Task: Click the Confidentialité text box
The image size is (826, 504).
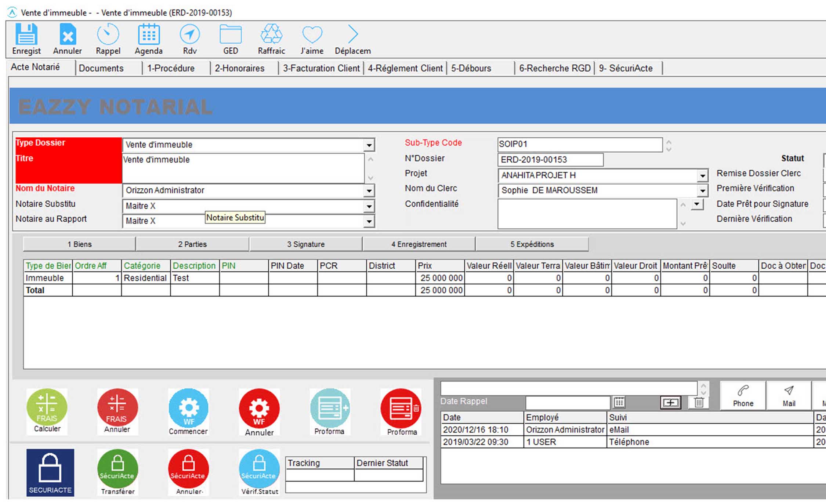Action: click(x=587, y=214)
